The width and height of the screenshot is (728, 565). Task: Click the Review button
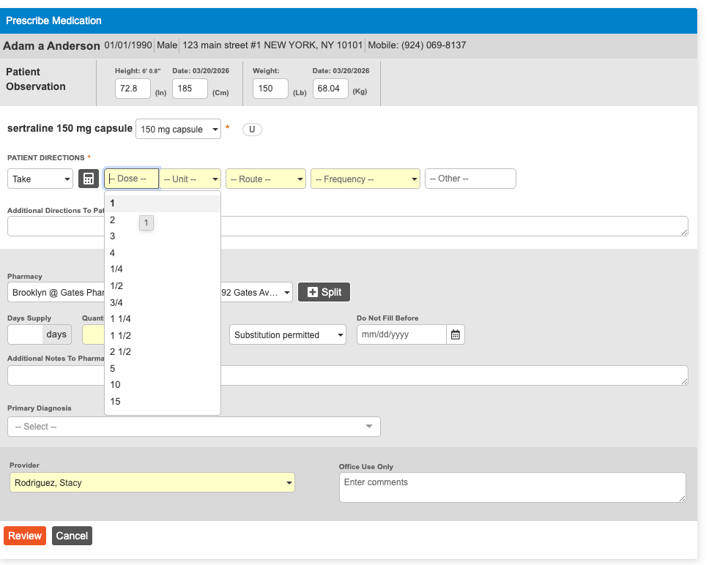(x=25, y=536)
